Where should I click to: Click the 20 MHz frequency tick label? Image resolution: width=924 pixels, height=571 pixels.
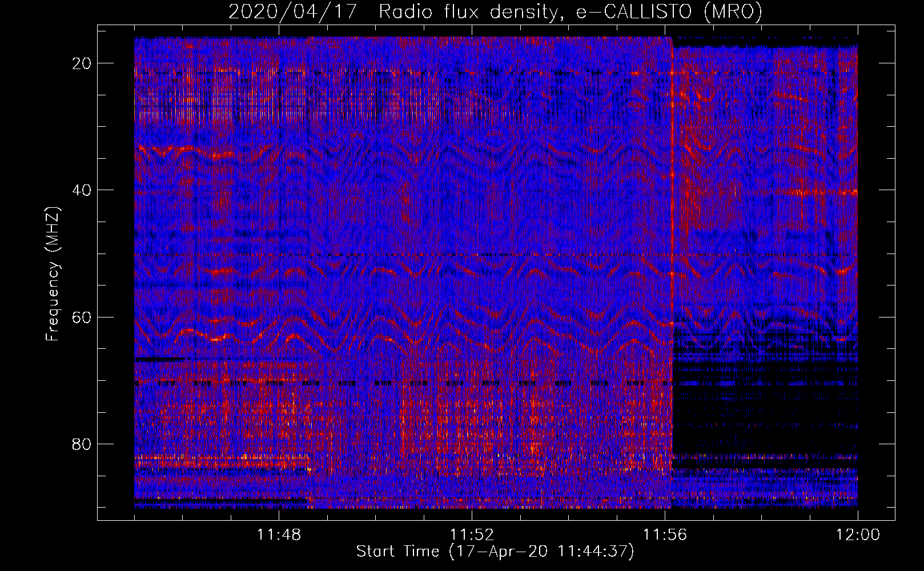tap(82, 63)
